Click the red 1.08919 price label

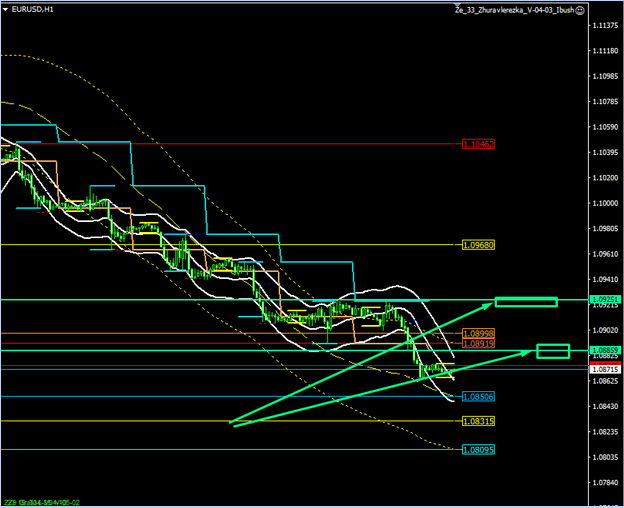[479, 343]
